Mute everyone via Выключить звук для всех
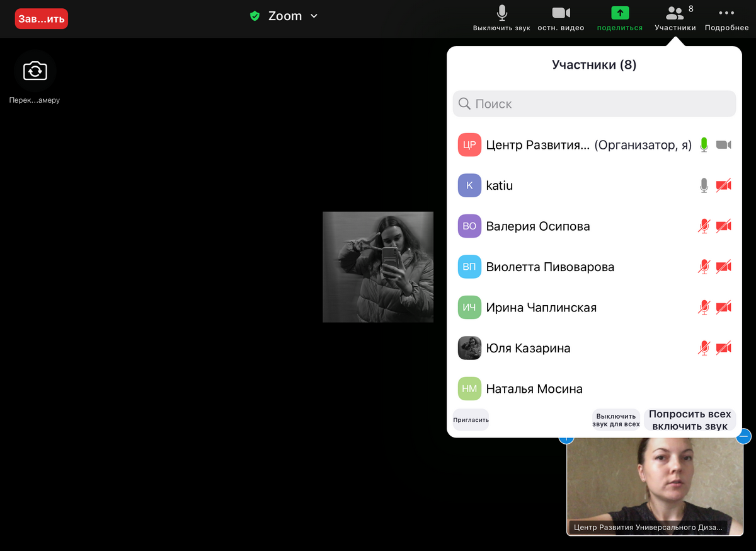 [616, 420]
